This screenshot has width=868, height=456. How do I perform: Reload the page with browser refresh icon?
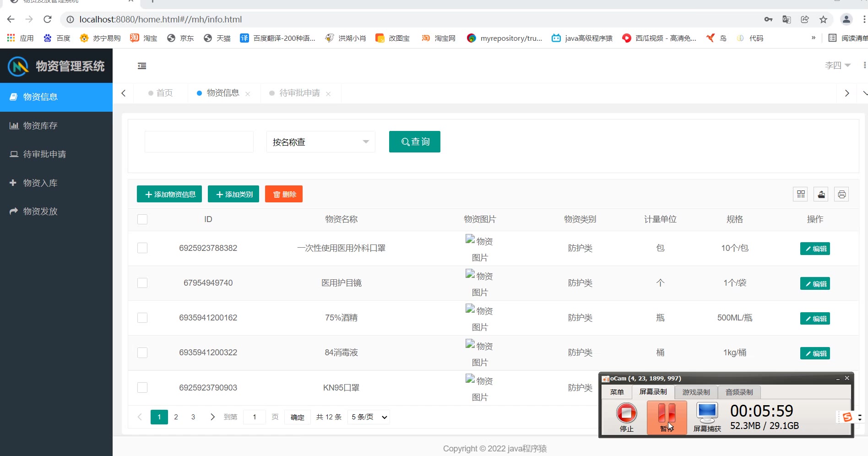tap(48, 19)
